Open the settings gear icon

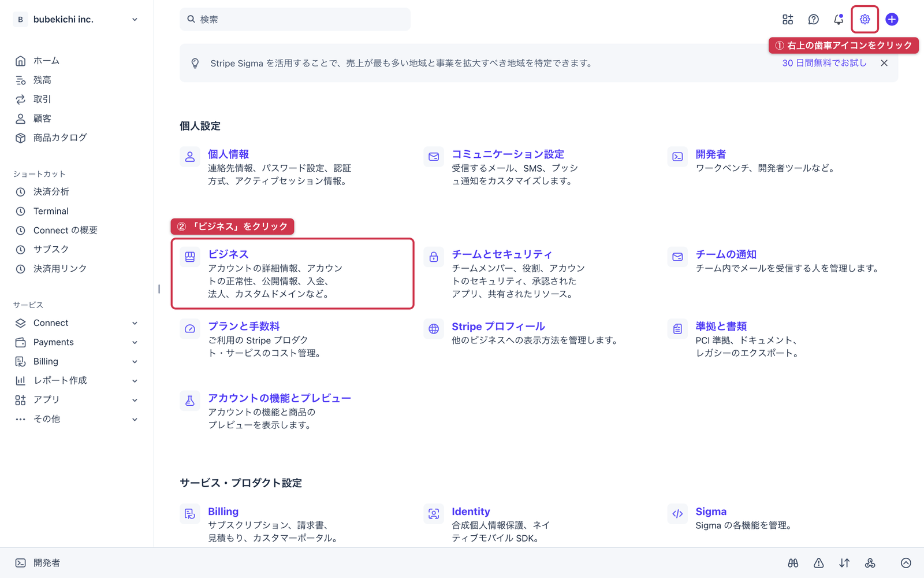(x=865, y=19)
